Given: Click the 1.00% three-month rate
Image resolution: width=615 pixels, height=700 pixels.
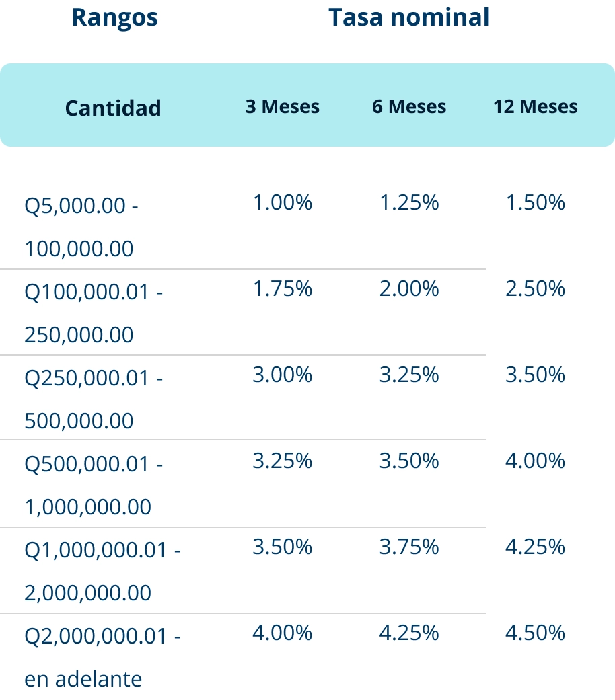Looking at the screenshot, I should [282, 202].
